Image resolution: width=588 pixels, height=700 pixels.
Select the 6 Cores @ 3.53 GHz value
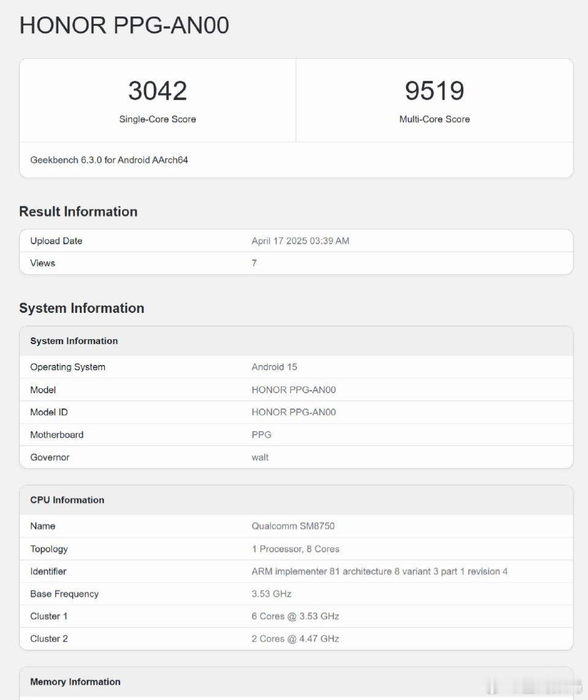pyautogui.click(x=295, y=617)
